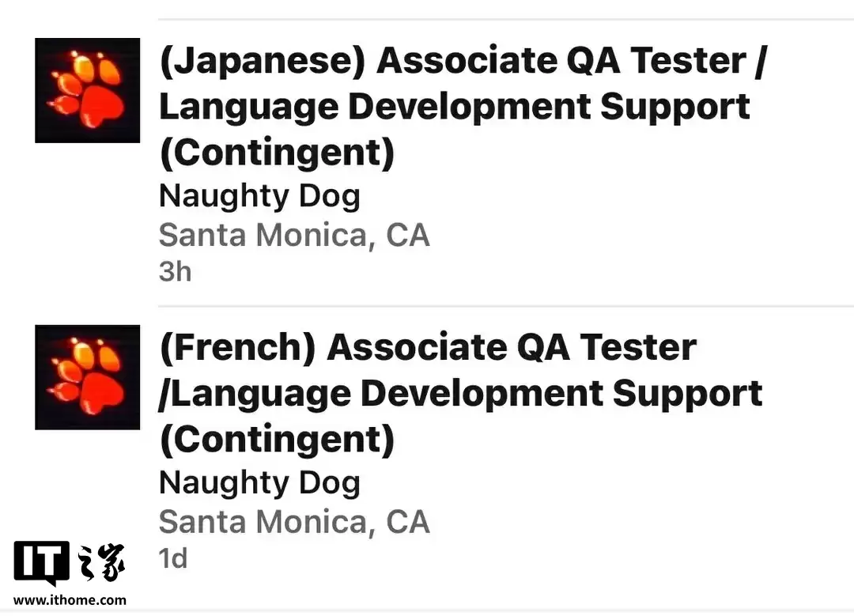854x616 pixels.
Task: Click Language Development Support in Japanese listing
Action: tap(454, 108)
